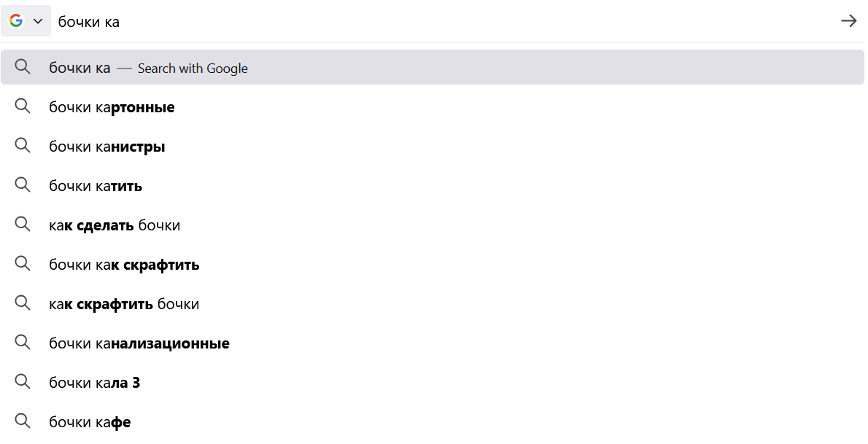The width and height of the screenshot is (868, 444).
Task: Select the 'бочки кала 3' suggestion
Action: (x=95, y=383)
